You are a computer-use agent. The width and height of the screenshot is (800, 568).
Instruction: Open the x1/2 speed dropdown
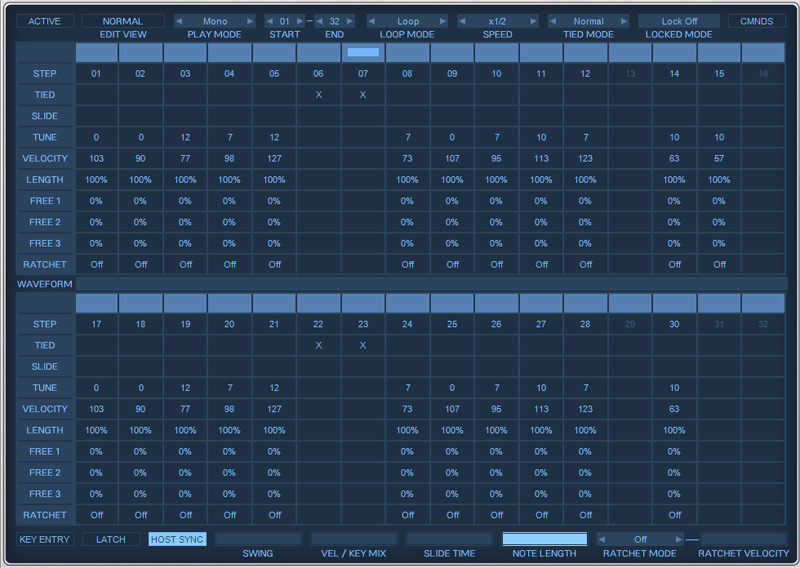click(x=498, y=21)
